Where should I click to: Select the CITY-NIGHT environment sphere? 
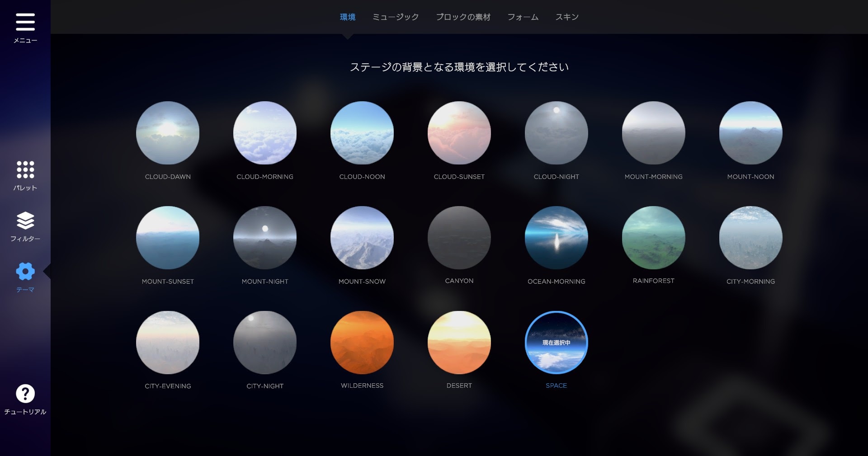[265, 343]
